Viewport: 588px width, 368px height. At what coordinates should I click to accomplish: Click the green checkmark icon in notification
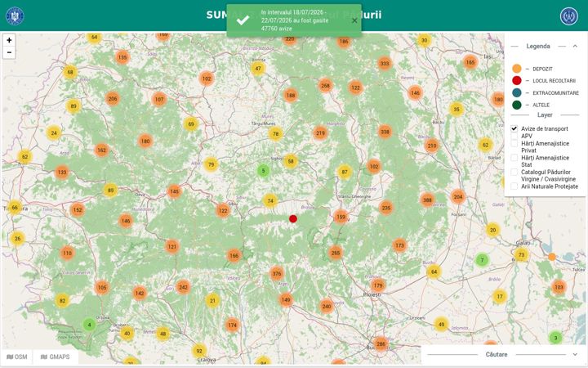pos(243,20)
